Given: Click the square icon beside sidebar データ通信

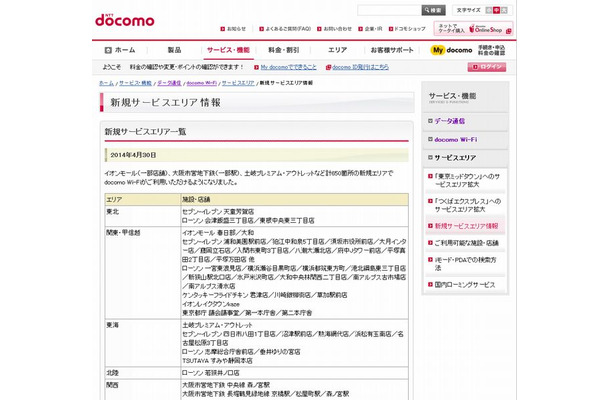Looking at the screenshot, I should coord(430,121).
